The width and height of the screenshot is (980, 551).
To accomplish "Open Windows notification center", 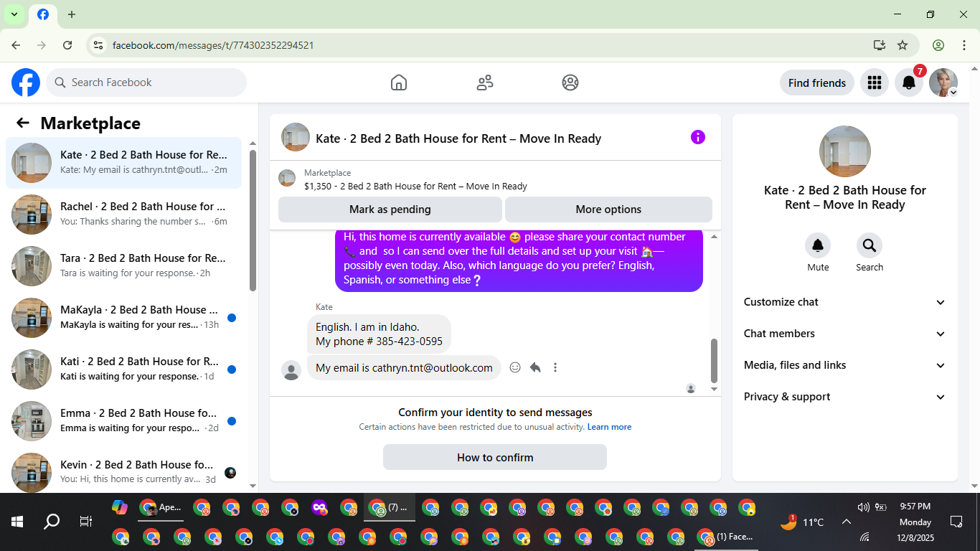I will click(956, 522).
